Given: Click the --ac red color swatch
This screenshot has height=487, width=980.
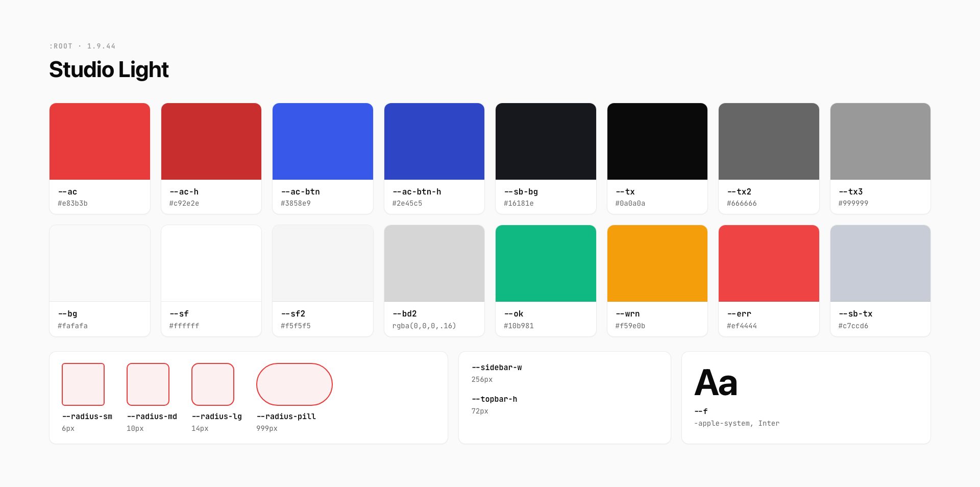Looking at the screenshot, I should tap(100, 141).
